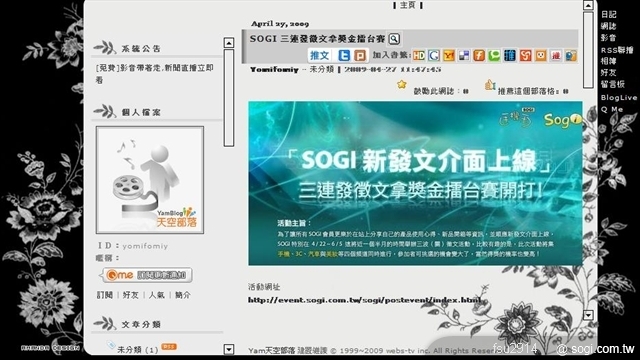The height and width of the screenshot is (360, 640).
Task: Add bookmark using the HD (HemiDemi) icon
Action: tap(419, 55)
